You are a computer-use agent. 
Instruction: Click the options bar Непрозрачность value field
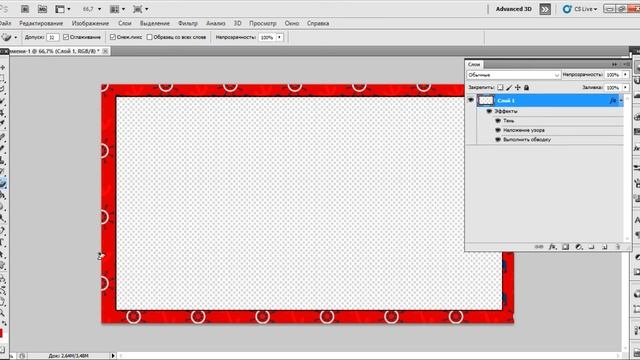(x=267, y=38)
